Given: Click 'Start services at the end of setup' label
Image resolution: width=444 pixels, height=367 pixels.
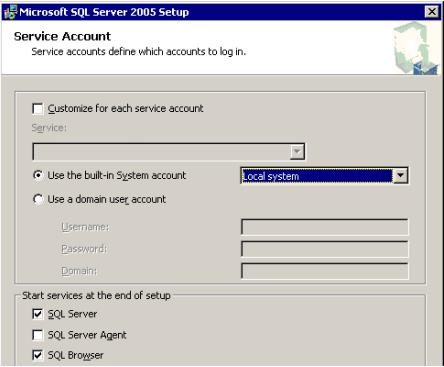Looking at the screenshot, I should pyautogui.click(x=96, y=295).
